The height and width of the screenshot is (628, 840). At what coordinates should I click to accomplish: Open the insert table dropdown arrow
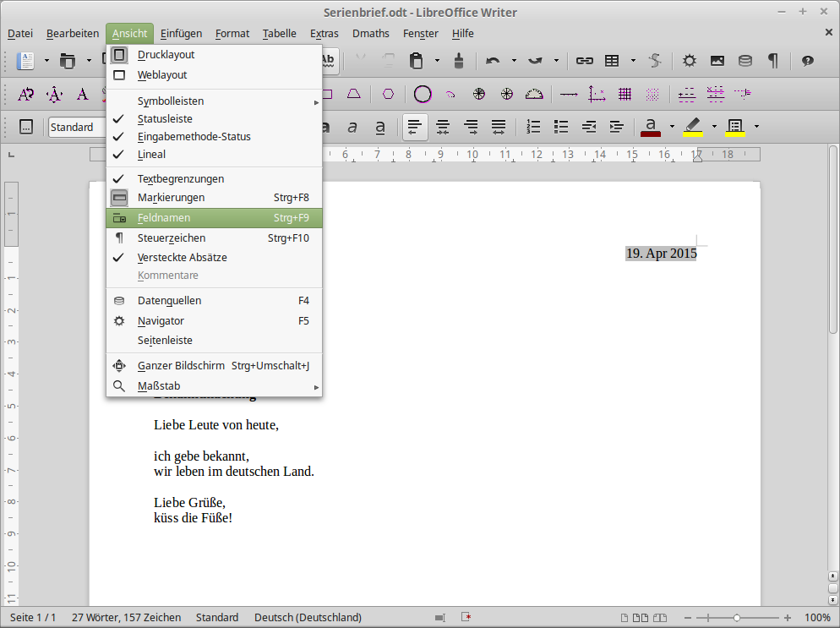[633, 61]
